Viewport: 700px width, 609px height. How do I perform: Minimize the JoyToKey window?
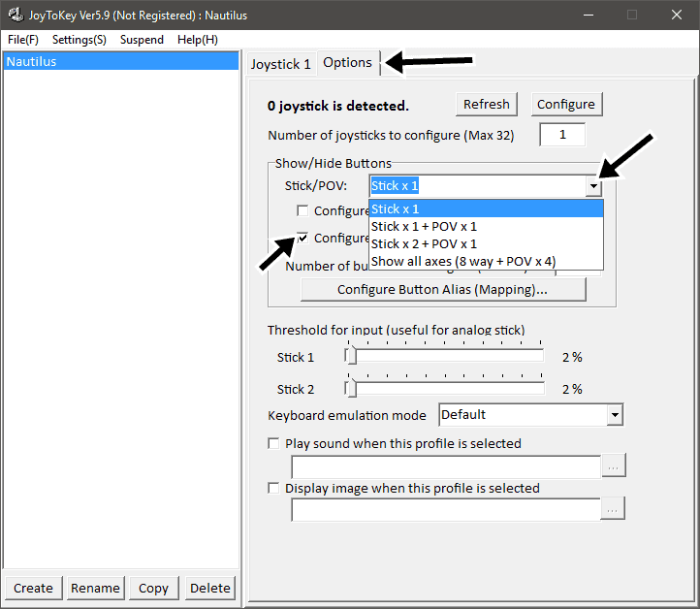pos(589,15)
